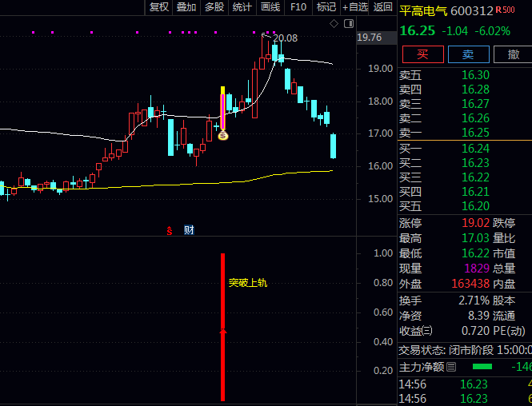
Task: Click the stock code 600312
Action: pos(472,11)
